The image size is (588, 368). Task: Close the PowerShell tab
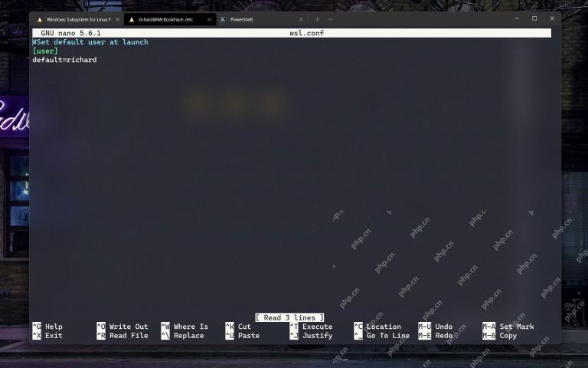(301, 19)
